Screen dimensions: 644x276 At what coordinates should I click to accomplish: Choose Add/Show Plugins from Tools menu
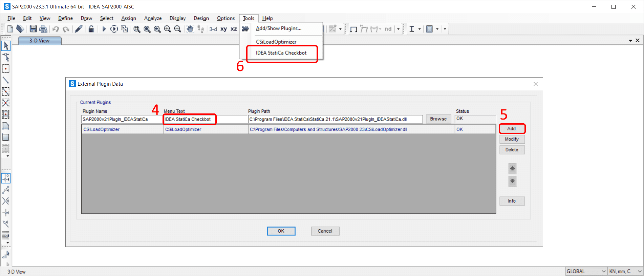point(278,28)
